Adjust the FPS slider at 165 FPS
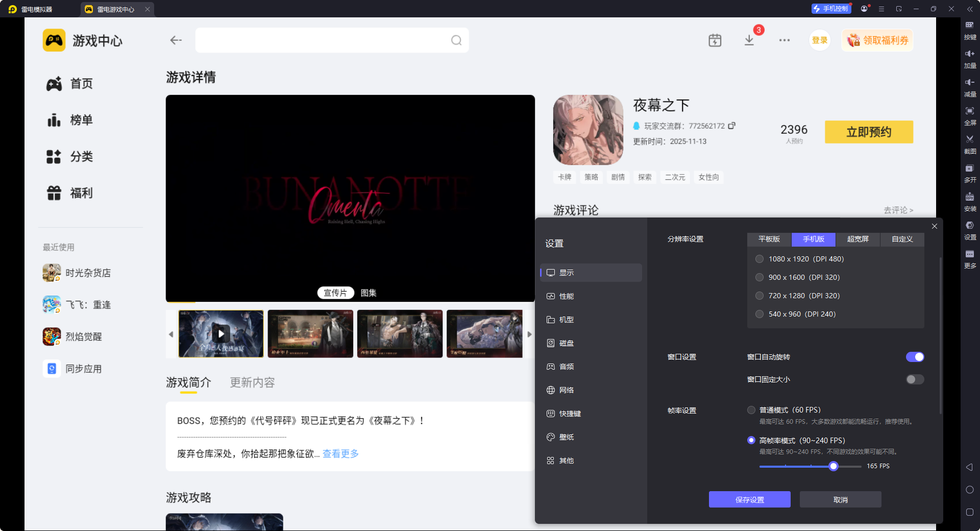This screenshot has height=531, width=980. pos(832,466)
